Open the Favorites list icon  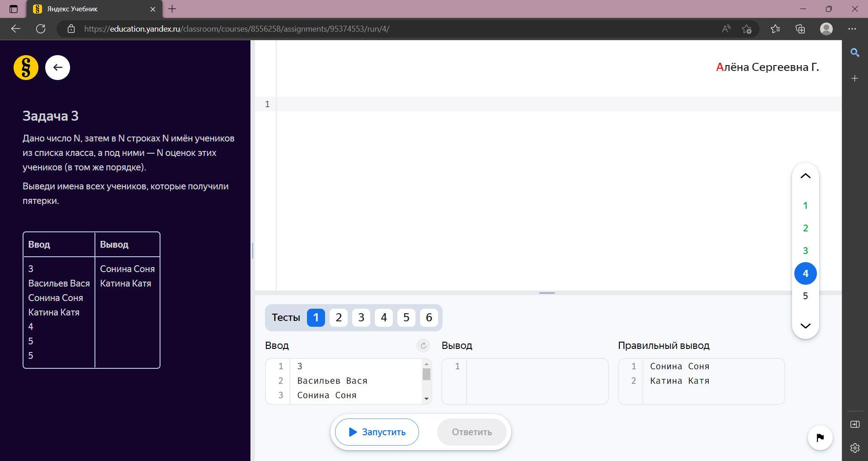pos(775,29)
